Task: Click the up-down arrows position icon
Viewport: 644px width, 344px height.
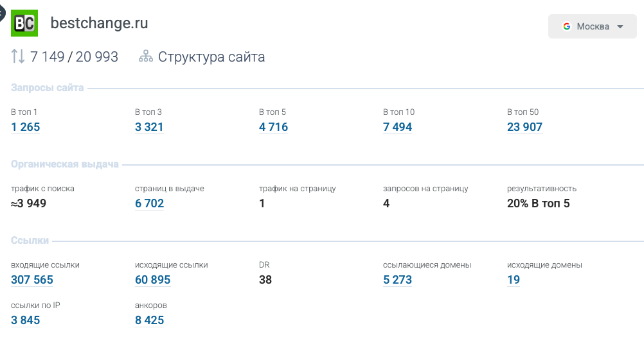Action: [x=18, y=56]
